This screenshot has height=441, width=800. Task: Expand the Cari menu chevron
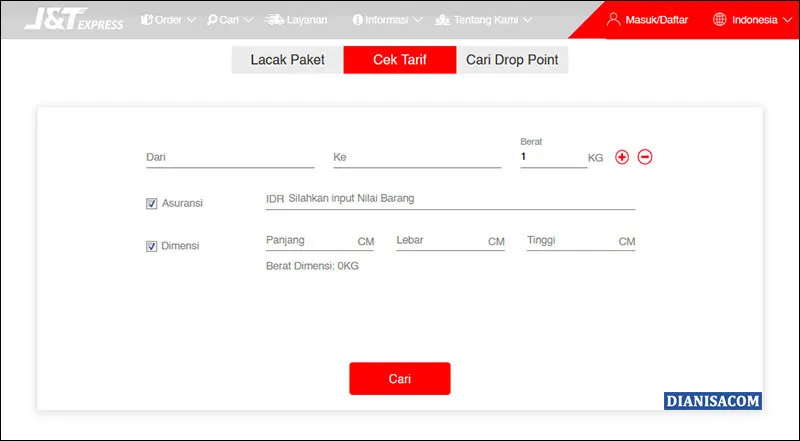248,20
